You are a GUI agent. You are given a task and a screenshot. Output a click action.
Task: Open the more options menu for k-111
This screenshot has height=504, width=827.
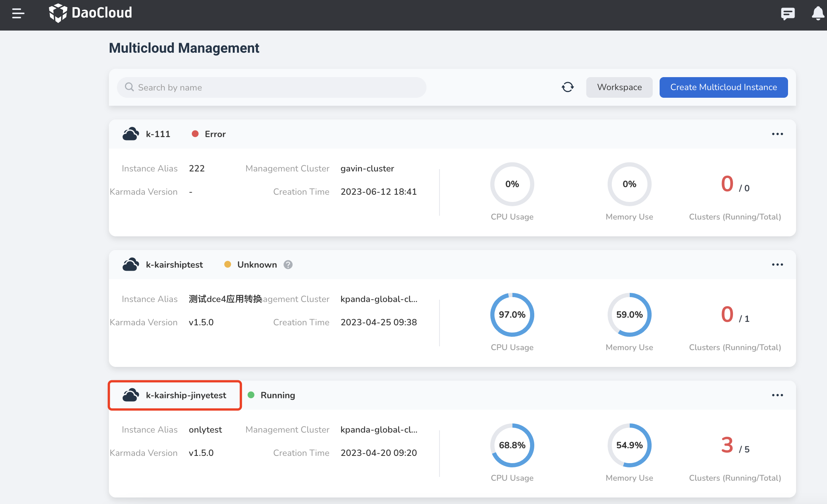777,134
